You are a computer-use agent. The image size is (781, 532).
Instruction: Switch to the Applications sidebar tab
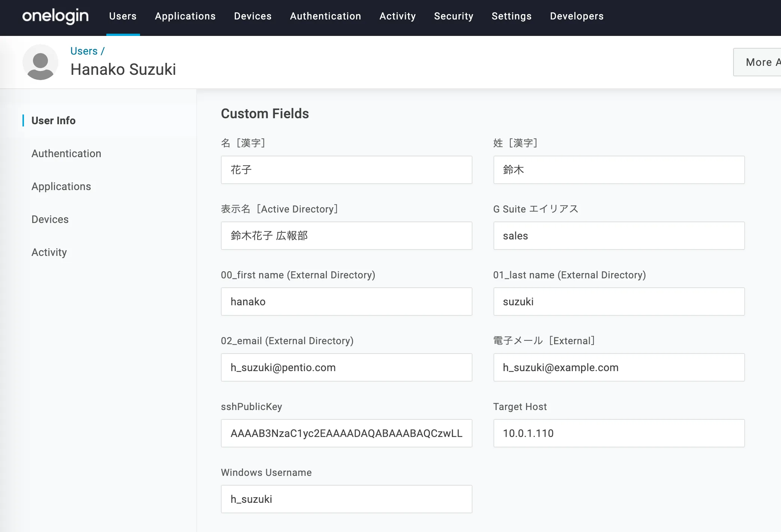[x=61, y=186]
